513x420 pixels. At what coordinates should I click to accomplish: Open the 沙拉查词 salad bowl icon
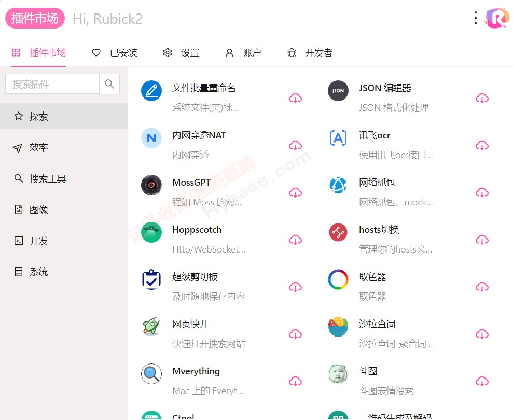click(338, 327)
